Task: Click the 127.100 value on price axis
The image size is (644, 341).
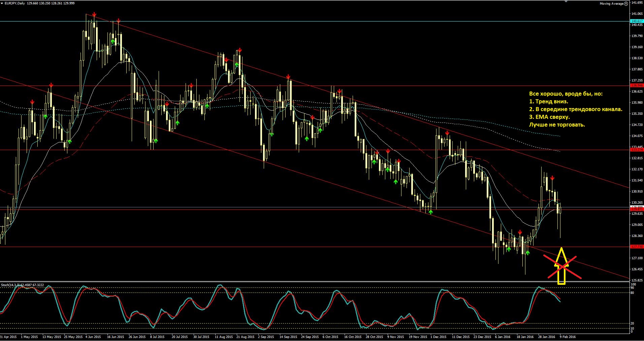Action: pyautogui.click(x=637, y=258)
